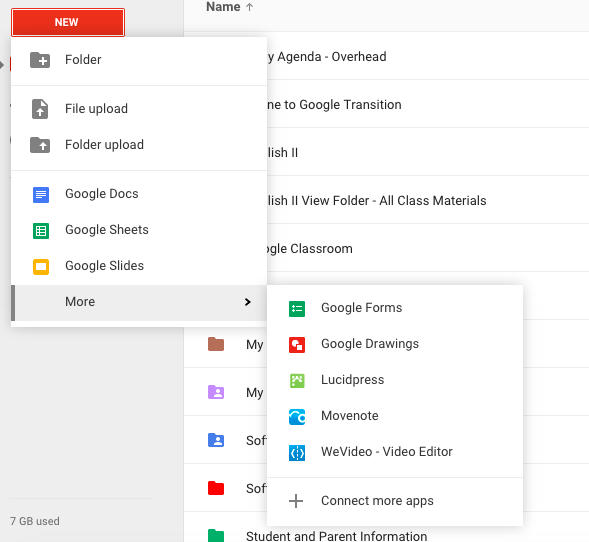This screenshot has width=589, height=542.
Task: Choose Folder from the New menu
Action: pos(139,60)
